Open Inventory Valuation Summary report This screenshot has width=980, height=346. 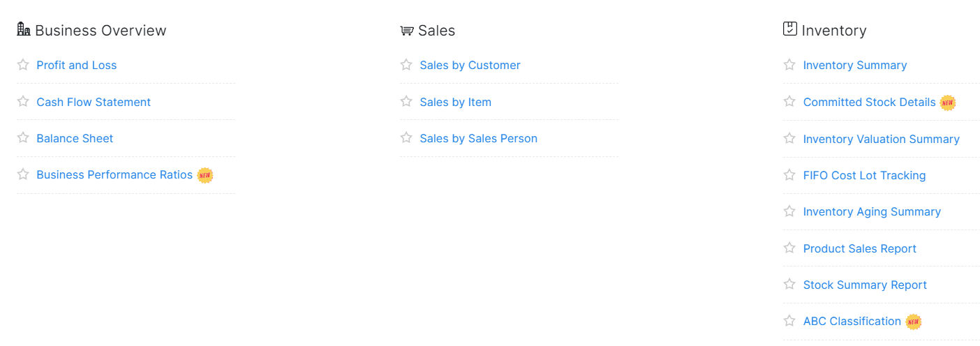point(881,139)
